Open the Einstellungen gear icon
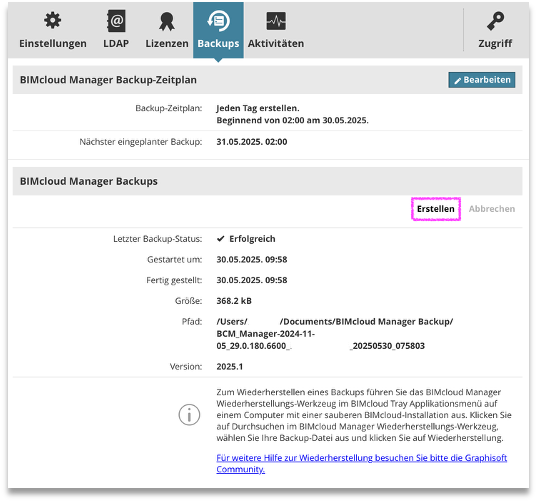Image resolution: width=538 pixels, height=502 pixels. (52, 21)
